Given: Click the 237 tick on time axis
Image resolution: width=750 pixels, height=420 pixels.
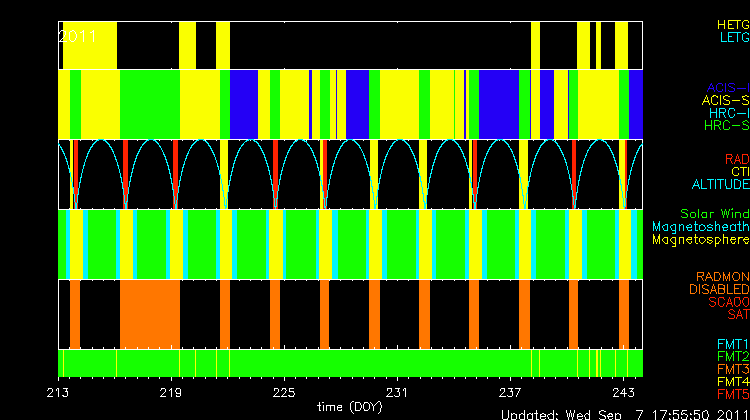Looking at the screenshot, I should click(x=510, y=392).
